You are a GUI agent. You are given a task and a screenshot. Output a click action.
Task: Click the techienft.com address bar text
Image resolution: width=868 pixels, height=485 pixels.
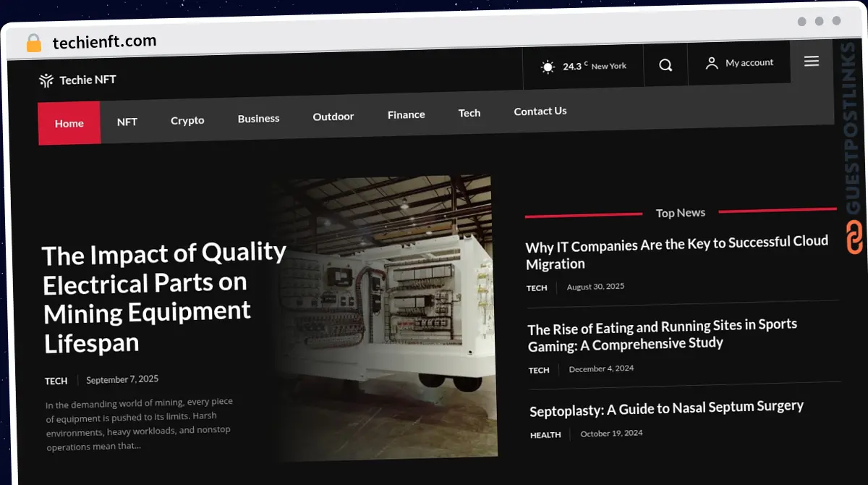pos(104,42)
